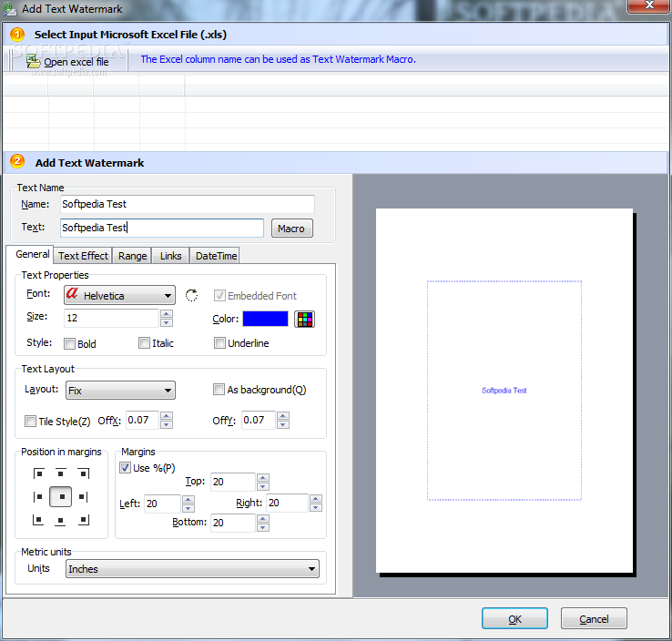Toggle the Underline style checkbox

(219, 342)
